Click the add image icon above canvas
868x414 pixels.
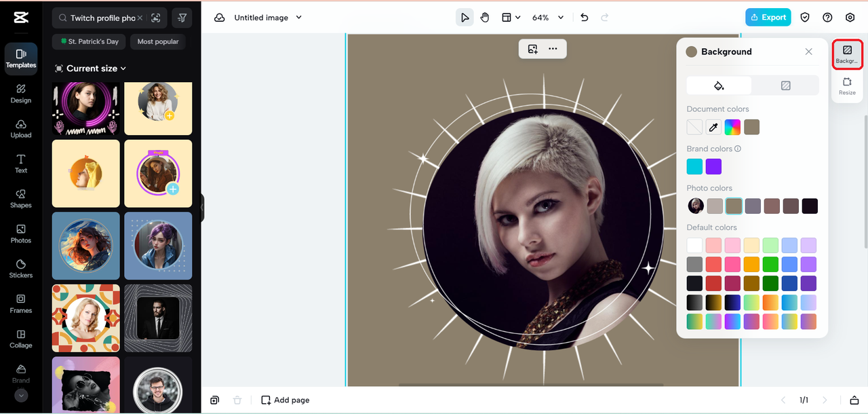[533, 49]
